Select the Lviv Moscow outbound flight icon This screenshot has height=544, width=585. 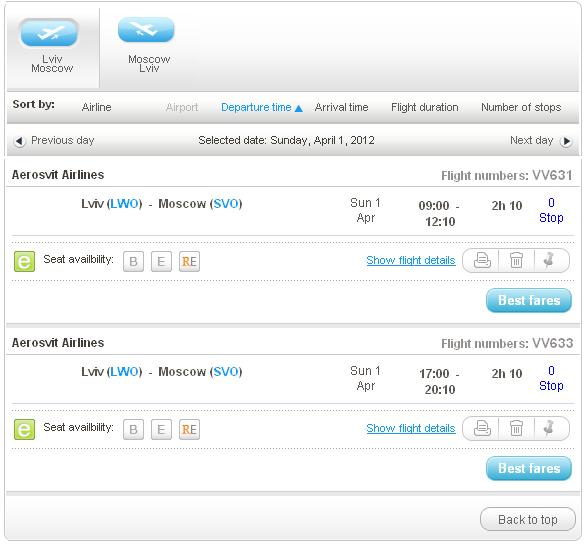tap(49, 33)
